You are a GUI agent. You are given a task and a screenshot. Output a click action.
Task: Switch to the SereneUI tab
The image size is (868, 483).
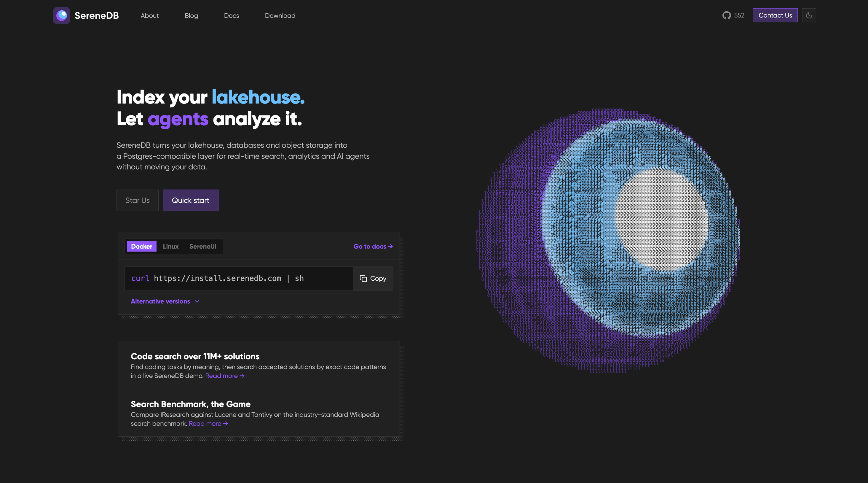(x=203, y=247)
